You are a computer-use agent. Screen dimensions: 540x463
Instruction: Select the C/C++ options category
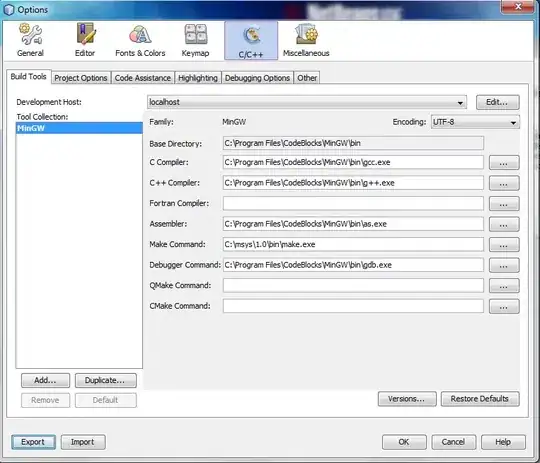[251, 40]
